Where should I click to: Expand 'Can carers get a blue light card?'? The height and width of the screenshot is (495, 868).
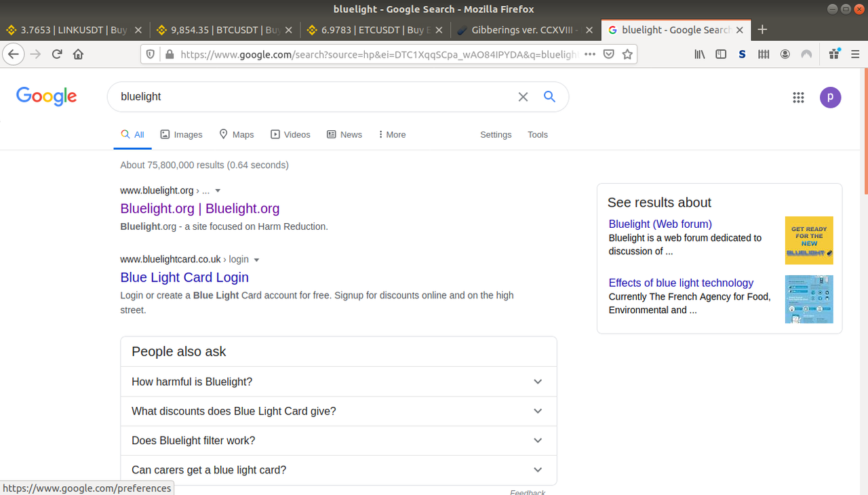338,470
